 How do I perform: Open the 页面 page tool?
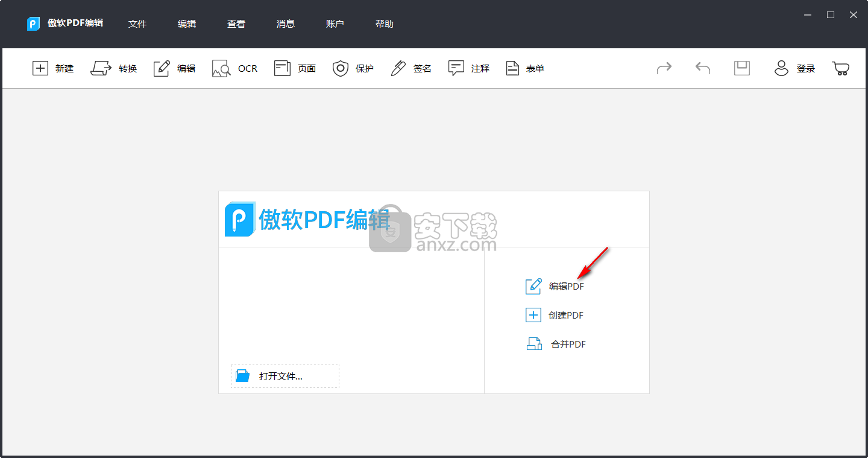(x=295, y=68)
